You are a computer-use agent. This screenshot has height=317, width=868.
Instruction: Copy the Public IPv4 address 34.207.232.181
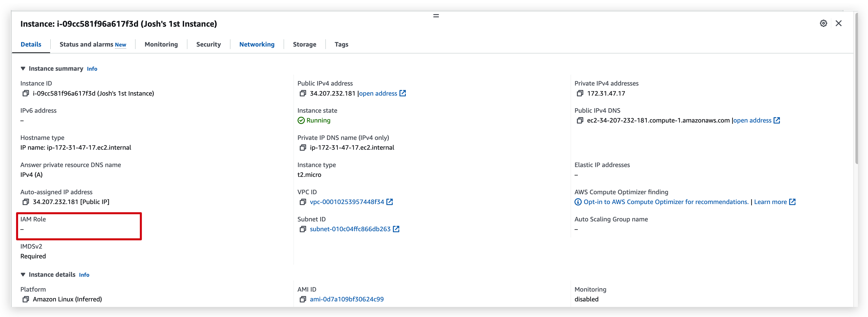(303, 93)
